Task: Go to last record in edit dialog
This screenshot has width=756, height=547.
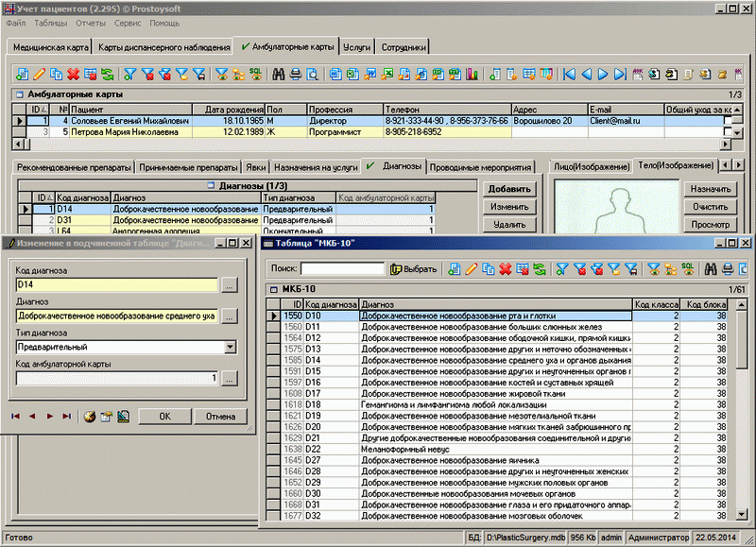Action: [66, 416]
